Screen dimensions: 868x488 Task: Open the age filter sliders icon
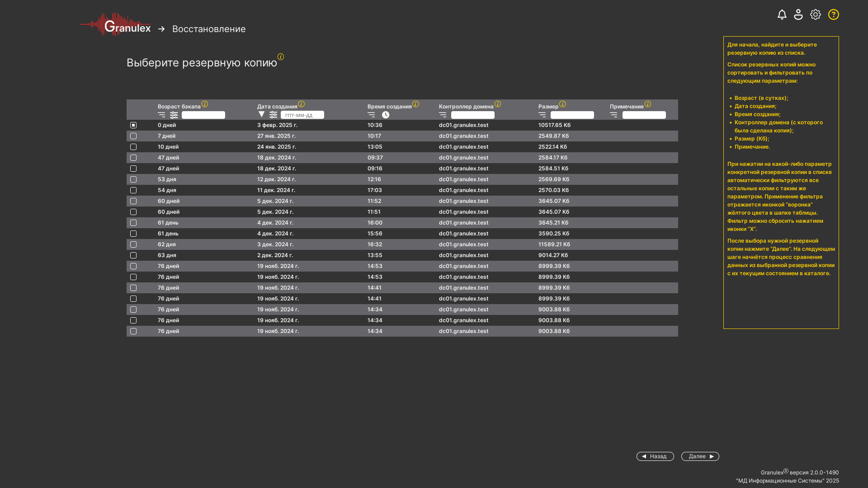coord(174,115)
